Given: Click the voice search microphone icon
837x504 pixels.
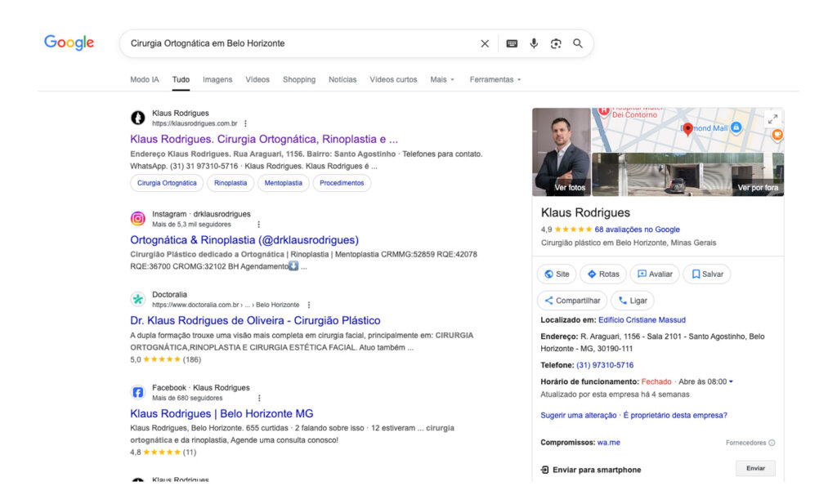Looking at the screenshot, I should click(534, 43).
